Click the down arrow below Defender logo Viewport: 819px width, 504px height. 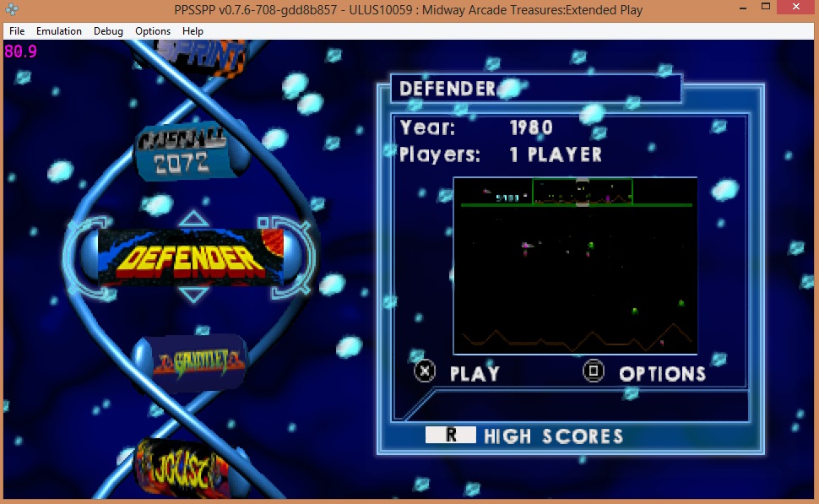coord(195,295)
